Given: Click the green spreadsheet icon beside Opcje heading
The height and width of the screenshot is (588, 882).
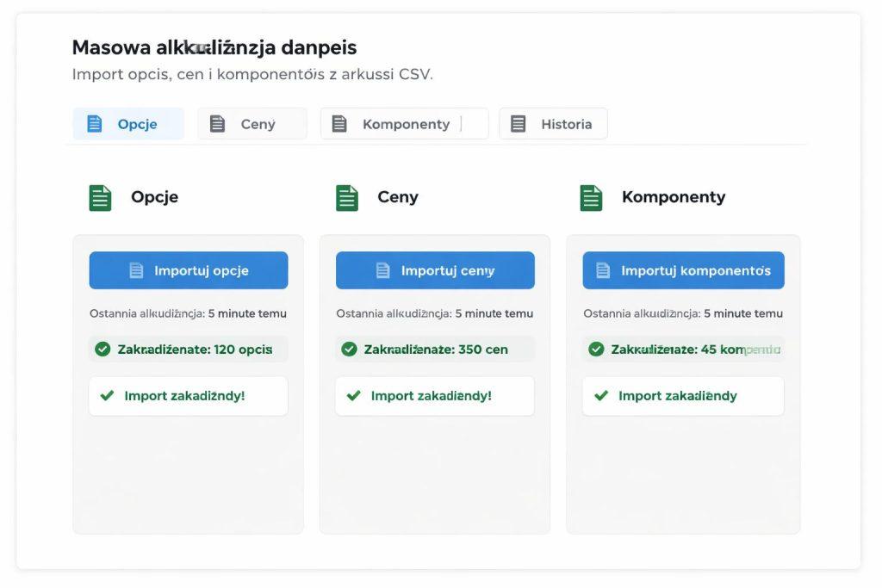Looking at the screenshot, I should [x=101, y=197].
